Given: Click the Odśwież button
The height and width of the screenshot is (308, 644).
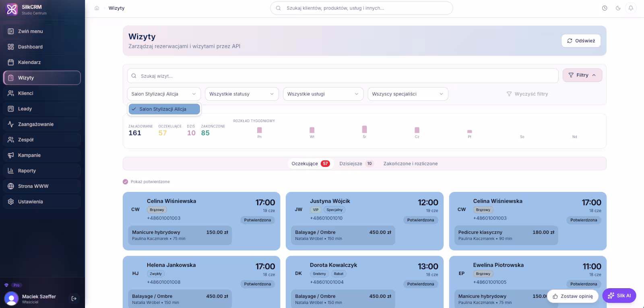Looking at the screenshot, I should tap(581, 41).
